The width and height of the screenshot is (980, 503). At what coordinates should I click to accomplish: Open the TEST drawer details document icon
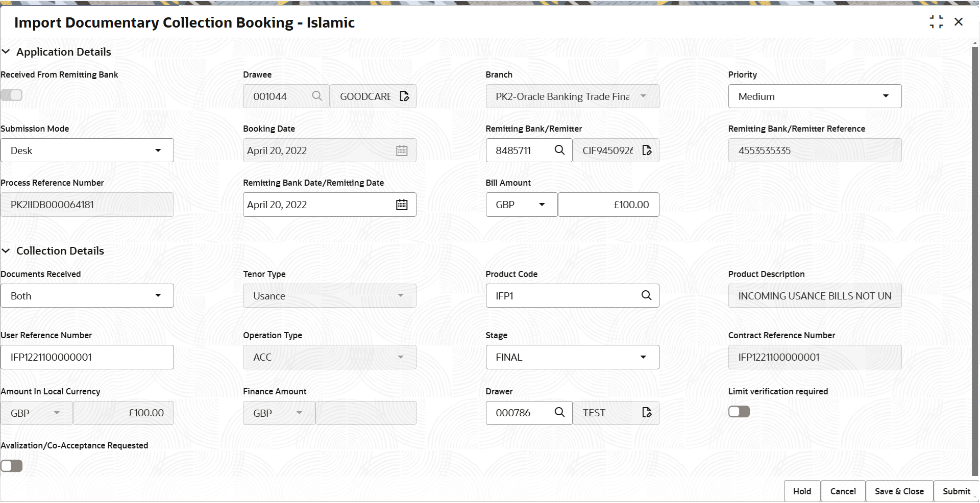click(x=647, y=412)
